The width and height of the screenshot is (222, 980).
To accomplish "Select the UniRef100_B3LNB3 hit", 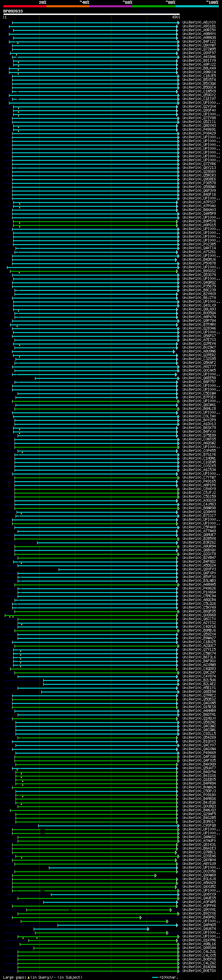I will click(x=199, y=581).
